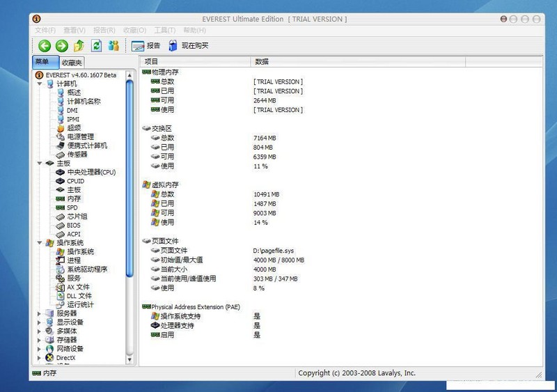
Task: Click the 芯片组 chip icon
Action: click(x=61, y=217)
